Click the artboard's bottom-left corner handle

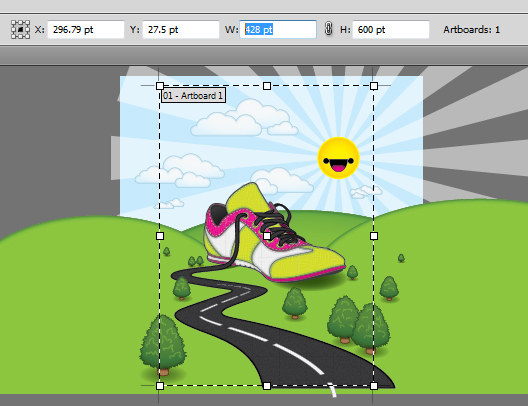(160, 386)
